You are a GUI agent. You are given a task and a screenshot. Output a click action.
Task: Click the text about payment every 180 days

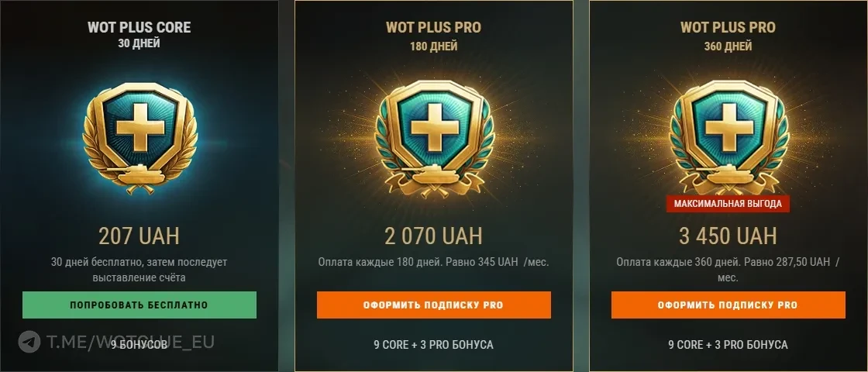click(x=434, y=262)
